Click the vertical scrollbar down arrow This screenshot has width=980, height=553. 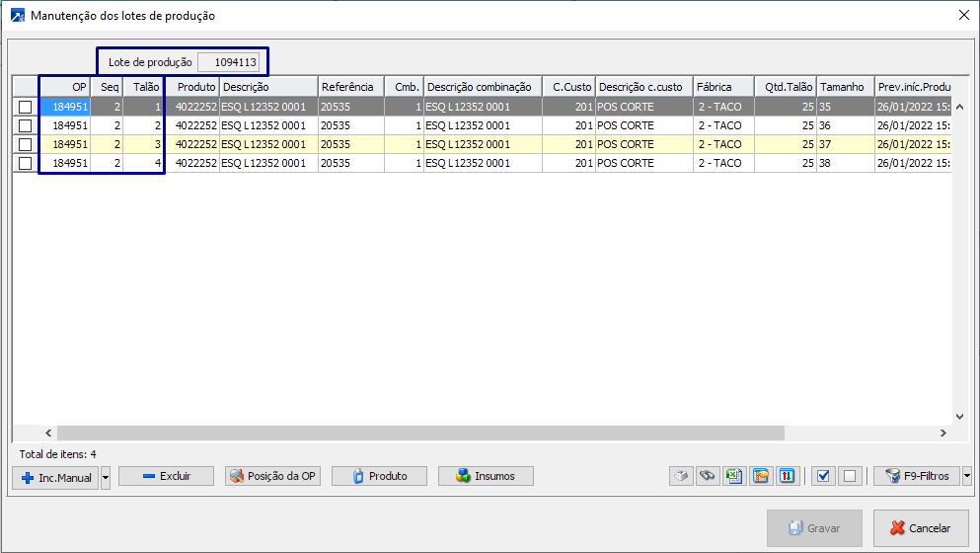tap(960, 417)
